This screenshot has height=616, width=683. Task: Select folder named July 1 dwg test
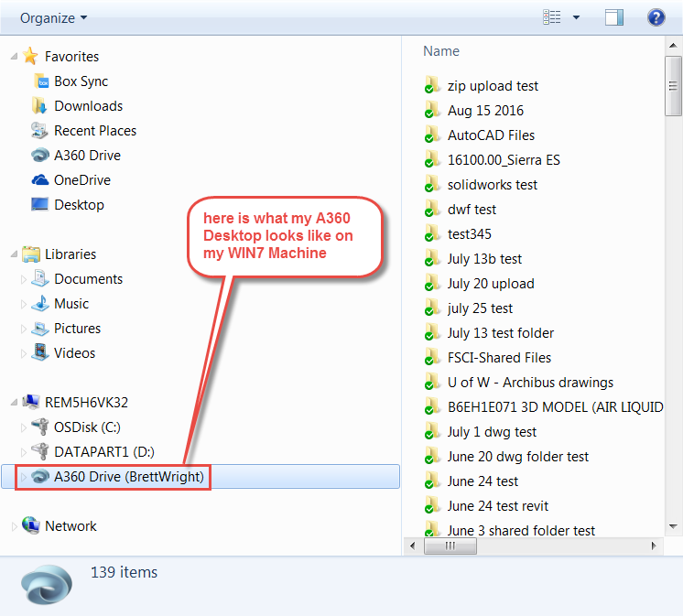click(481, 432)
